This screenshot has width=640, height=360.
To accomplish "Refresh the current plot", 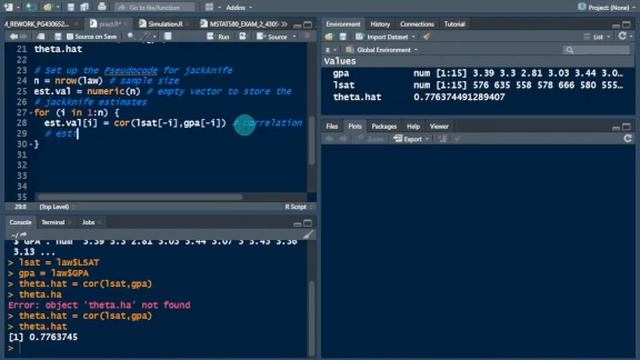I will coord(628,139).
